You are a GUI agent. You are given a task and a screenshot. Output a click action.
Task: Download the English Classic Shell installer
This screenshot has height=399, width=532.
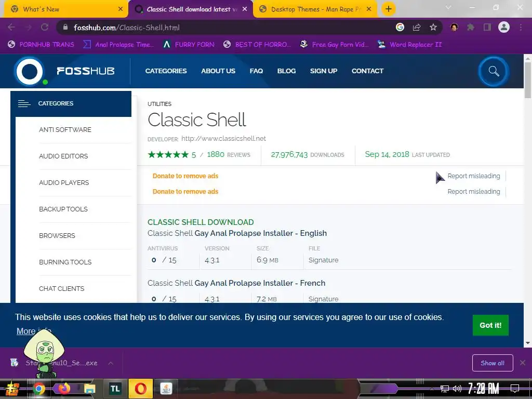click(237, 233)
